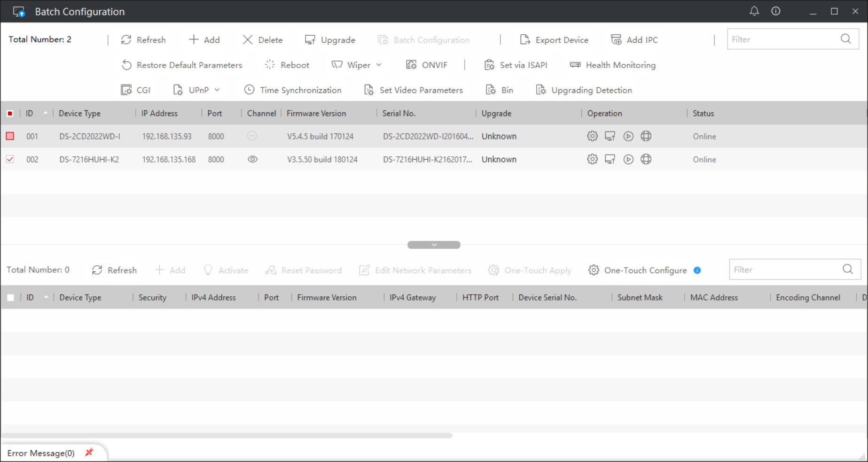Click Restore Default Parameters
Viewport: 868px width, 462px height.
point(182,65)
